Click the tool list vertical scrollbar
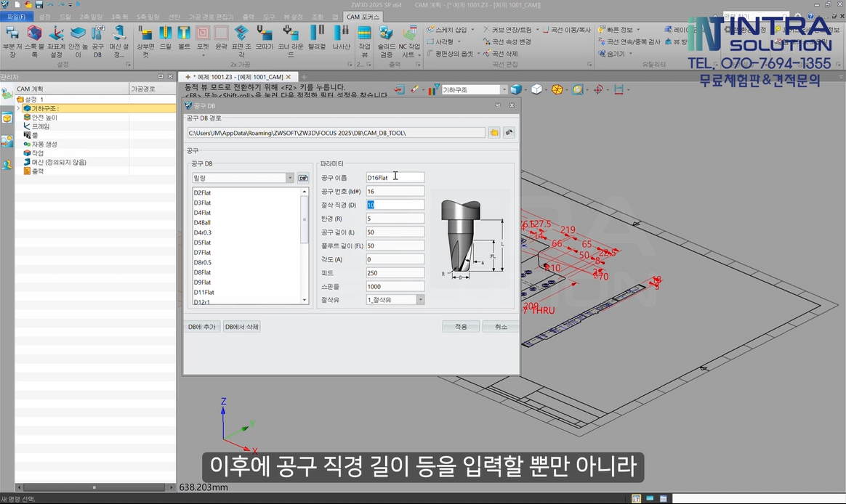846x504 pixels. click(305, 245)
